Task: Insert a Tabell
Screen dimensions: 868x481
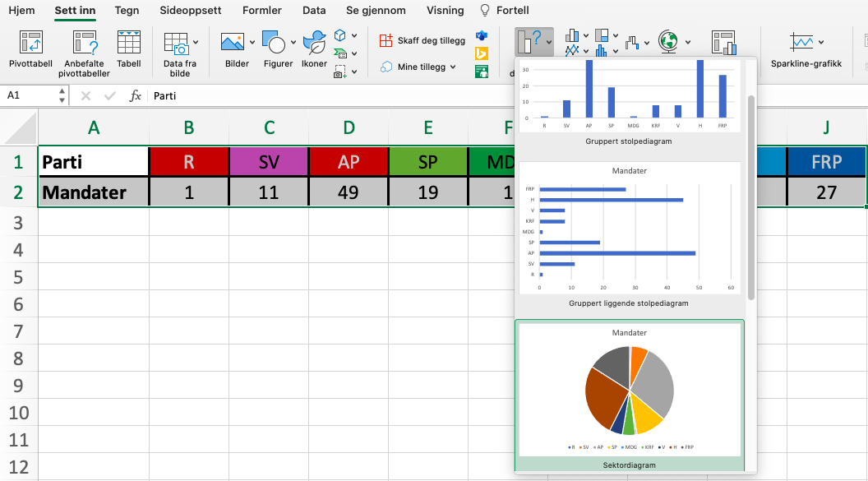Action: click(128, 45)
